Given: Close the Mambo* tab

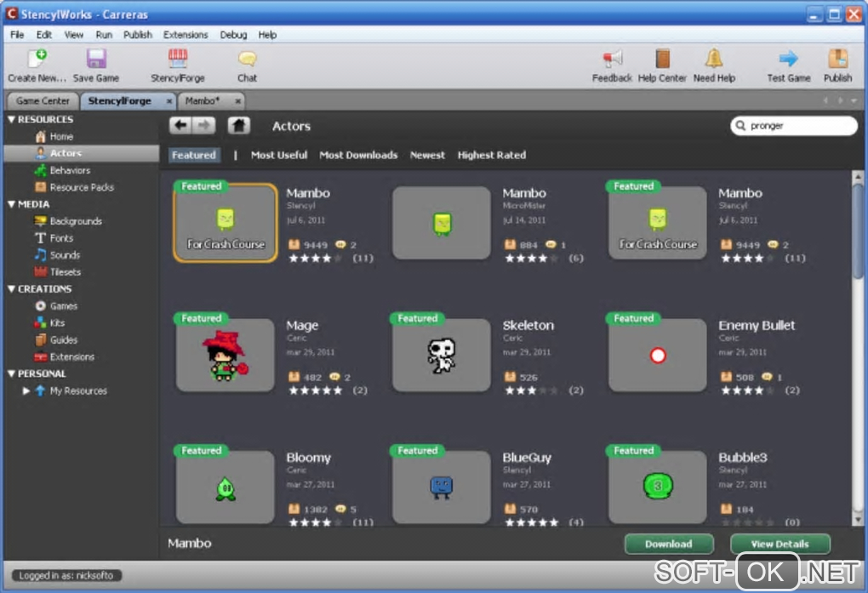Looking at the screenshot, I should [x=237, y=101].
